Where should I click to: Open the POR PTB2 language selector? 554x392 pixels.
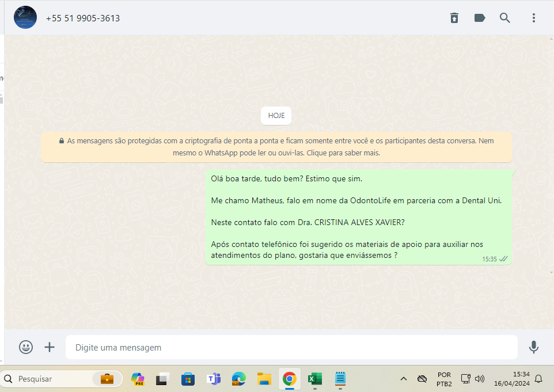[444, 379]
